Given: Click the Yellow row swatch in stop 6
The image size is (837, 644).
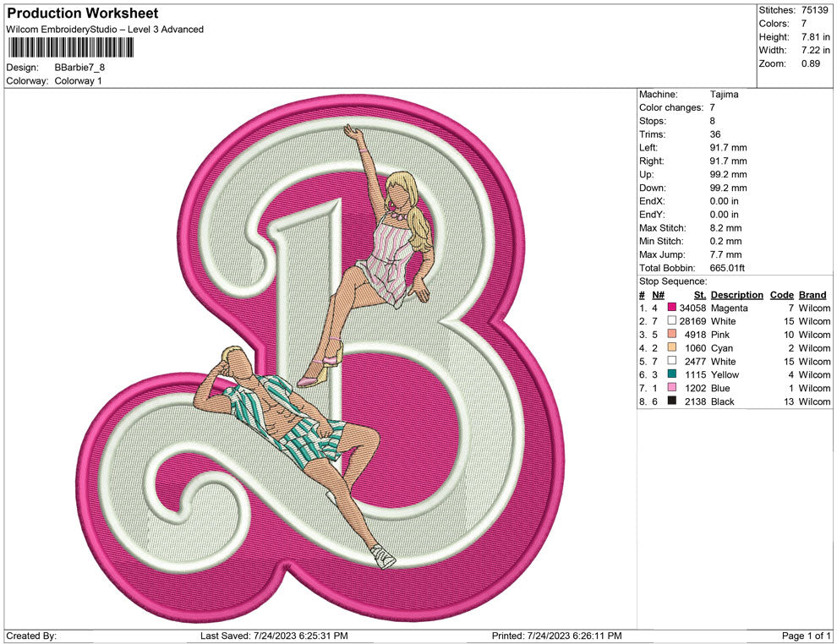Looking at the screenshot, I should pos(672,374).
